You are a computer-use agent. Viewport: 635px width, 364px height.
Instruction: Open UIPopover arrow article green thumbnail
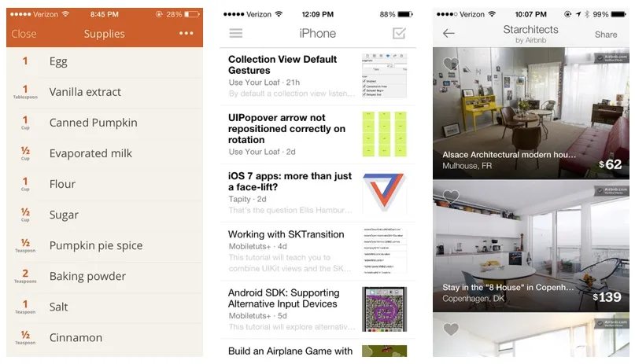click(x=384, y=133)
